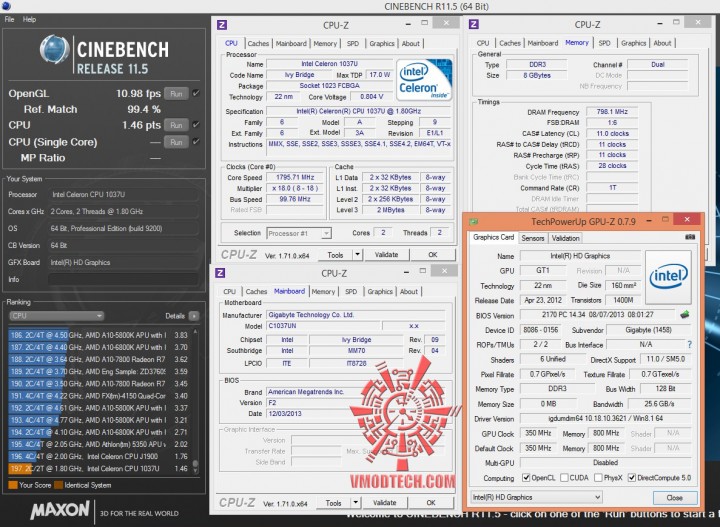Switch to SPD tab in Memory window

pos(604,43)
